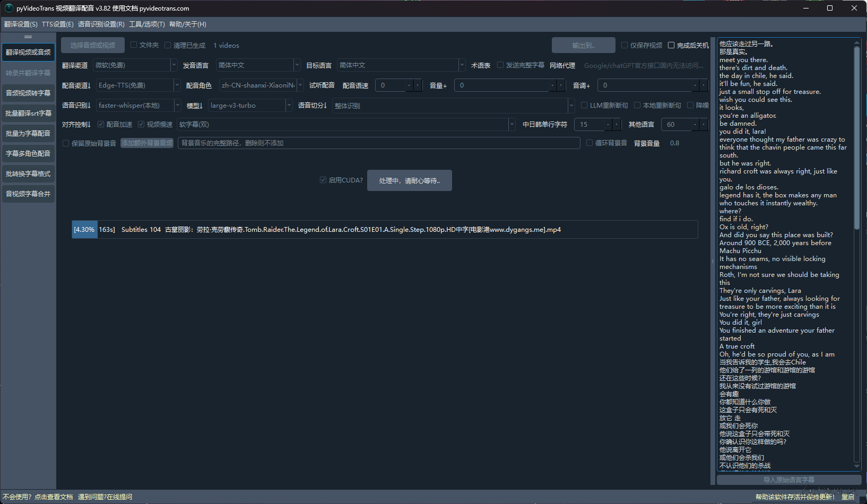
Task: Click the Tomb.Raider video task row
Action: point(385,230)
